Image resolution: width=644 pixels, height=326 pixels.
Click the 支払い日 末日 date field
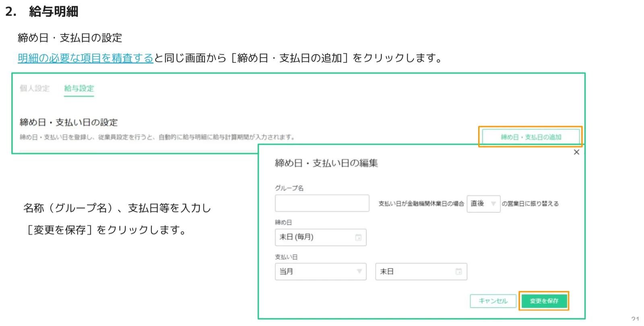tap(421, 272)
